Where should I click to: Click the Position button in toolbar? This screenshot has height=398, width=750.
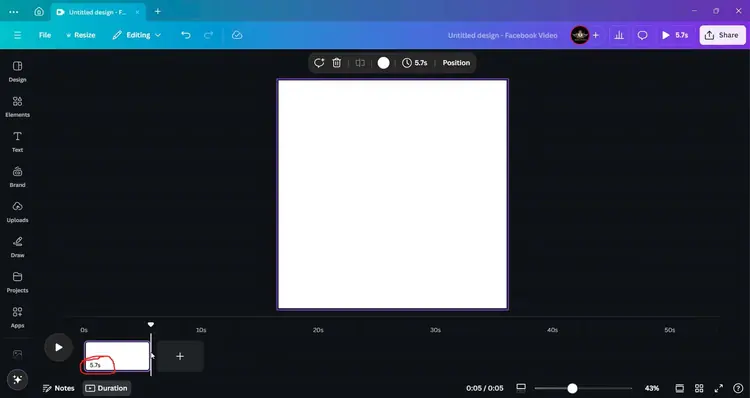tap(456, 63)
